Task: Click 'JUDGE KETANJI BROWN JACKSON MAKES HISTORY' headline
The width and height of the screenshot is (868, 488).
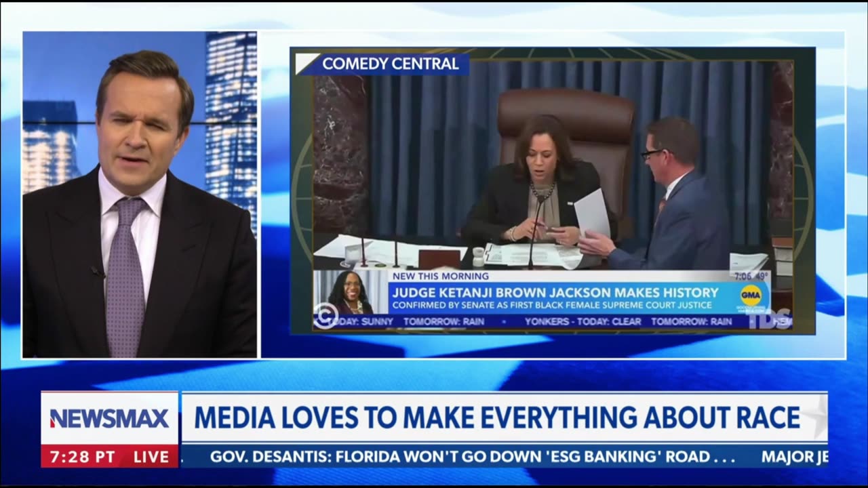Action: pyautogui.click(x=555, y=293)
